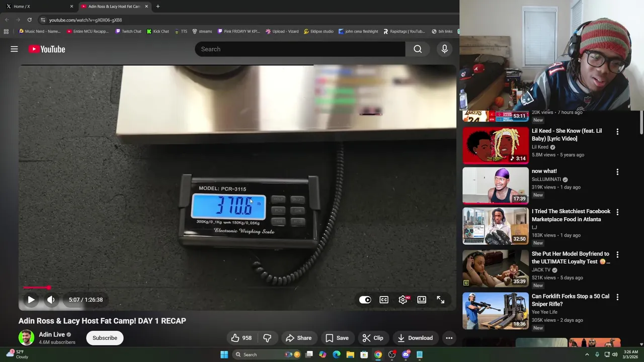Enter fullscreen on the video player
The height and width of the screenshot is (362, 644).
(x=440, y=300)
